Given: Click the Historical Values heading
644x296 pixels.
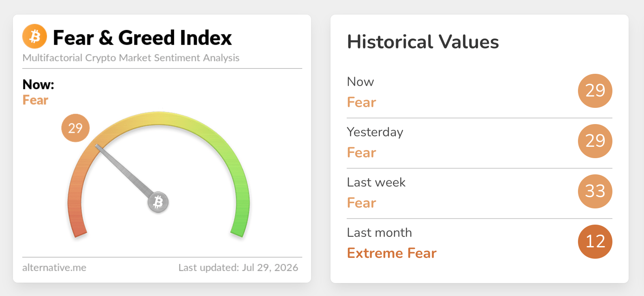Looking at the screenshot, I should point(423,42).
